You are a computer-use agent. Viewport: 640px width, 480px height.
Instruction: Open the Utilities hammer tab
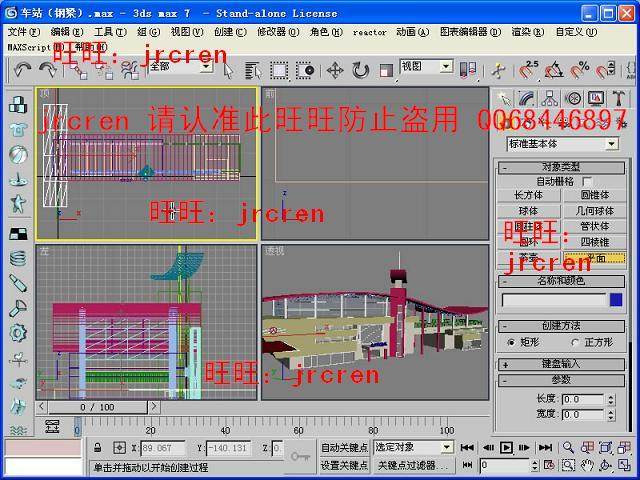coord(619,99)
